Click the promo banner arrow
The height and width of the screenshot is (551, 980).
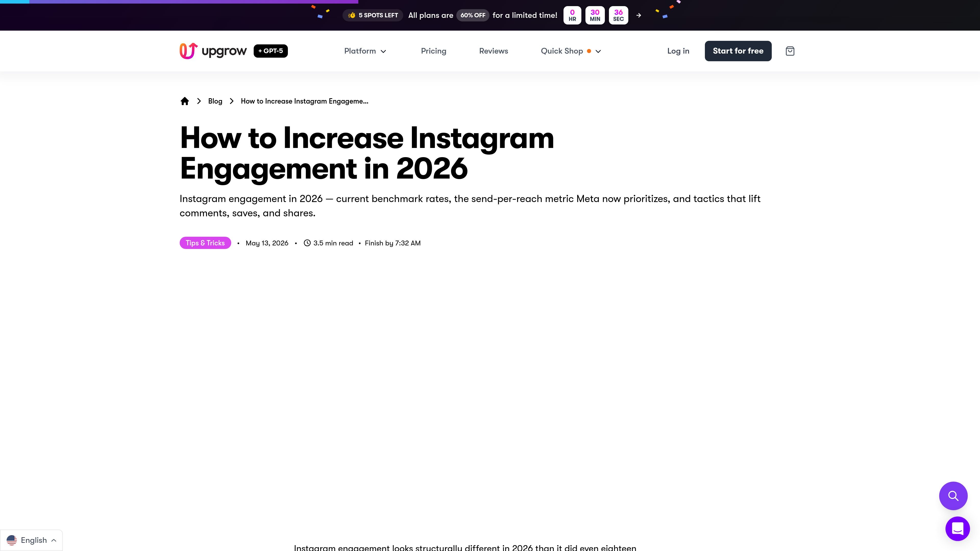click(639, 15)
